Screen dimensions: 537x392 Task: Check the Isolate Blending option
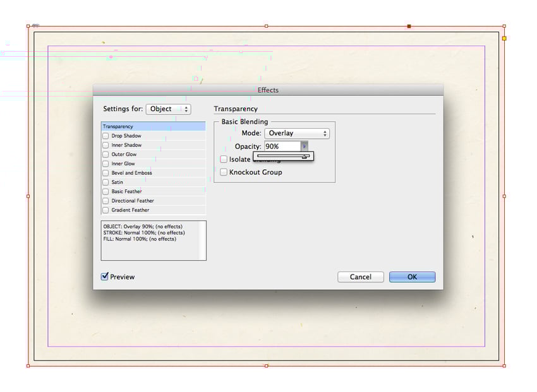pos(224,159)
